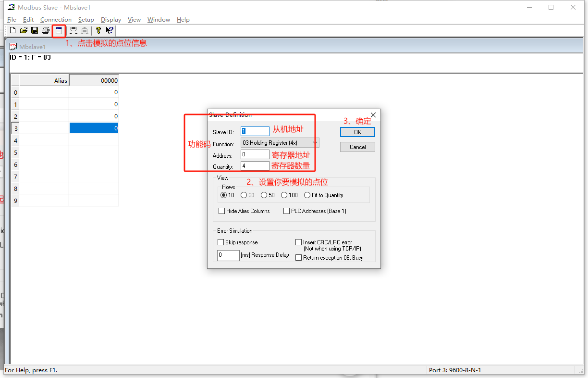Open the Display menu
588x378 pixels.
point(111,20)
